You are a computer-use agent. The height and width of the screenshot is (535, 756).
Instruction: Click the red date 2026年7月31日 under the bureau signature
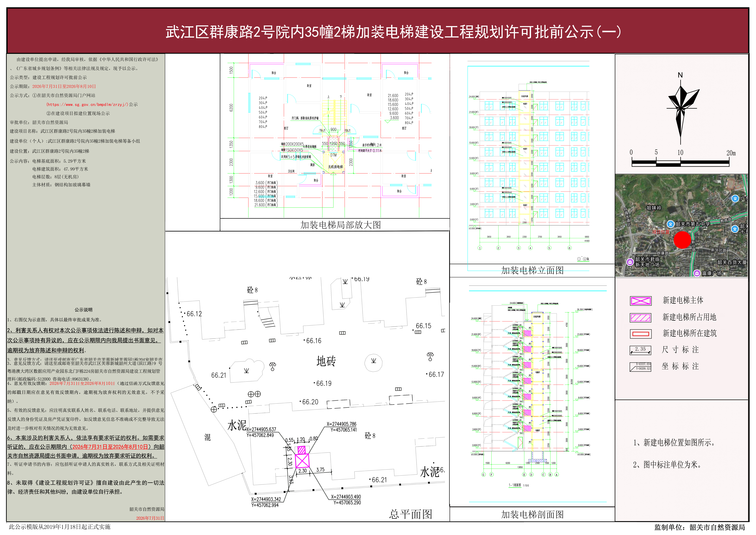pyautogui.click(x=150, y=518)
